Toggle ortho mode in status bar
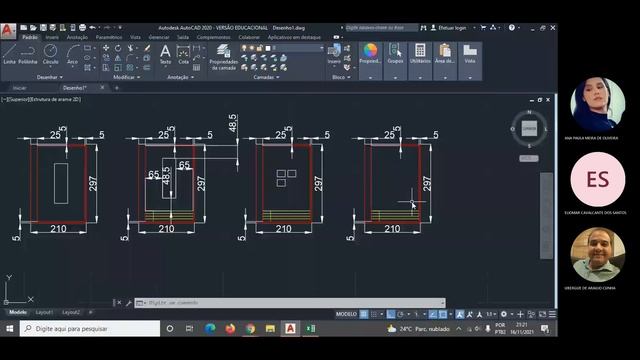Viewport: 640px width, 360px height. coord(391,314)
